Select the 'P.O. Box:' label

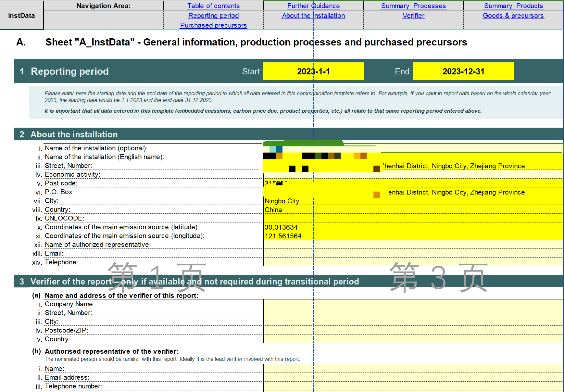tap(59, 192)
